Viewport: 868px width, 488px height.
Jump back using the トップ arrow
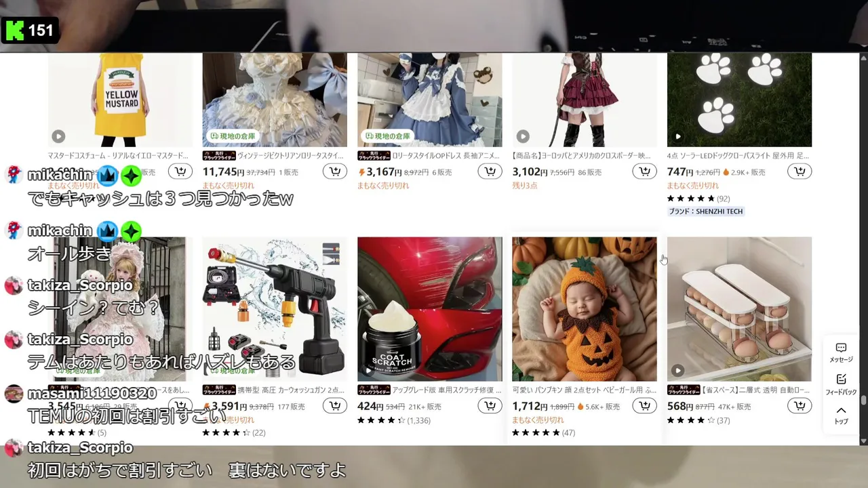841,415
